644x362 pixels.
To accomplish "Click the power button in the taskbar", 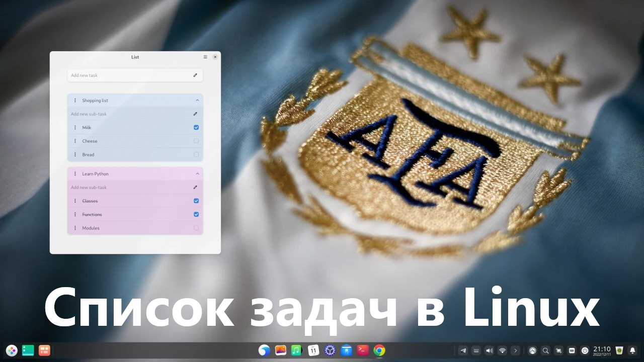I will click(585, 350).
